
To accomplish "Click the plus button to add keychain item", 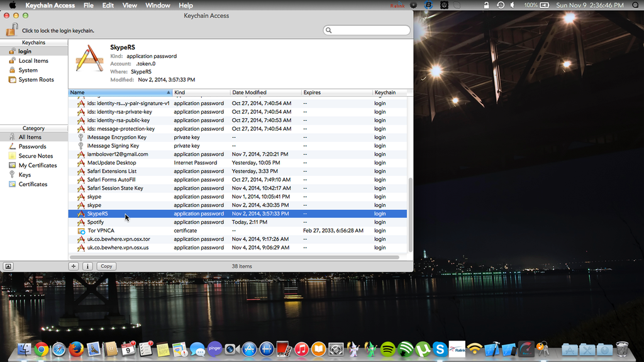I will (74, 266).
